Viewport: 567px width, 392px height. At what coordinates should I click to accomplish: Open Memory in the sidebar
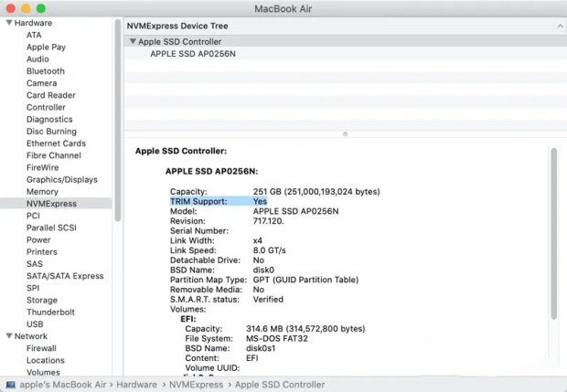click(42, 192)
